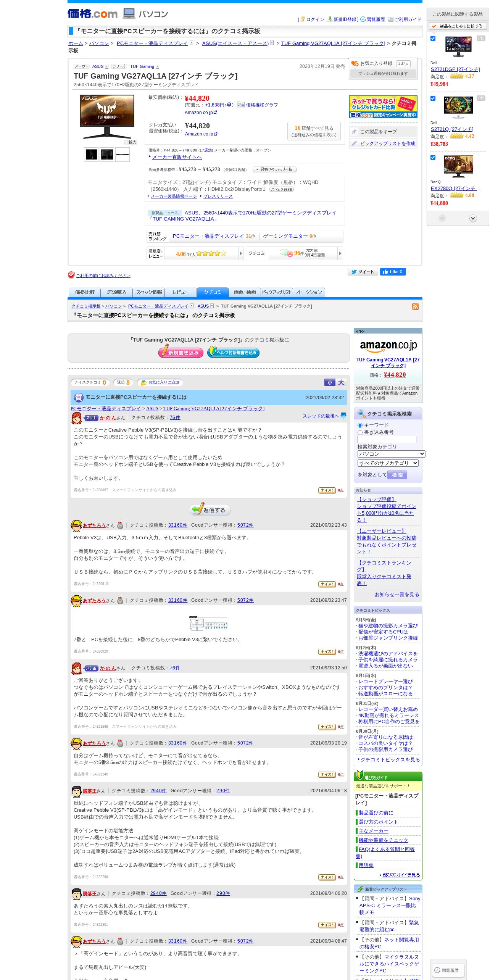
Task: Click the Amazon.co.jp PR logo
Action: (x=388, y=346)
